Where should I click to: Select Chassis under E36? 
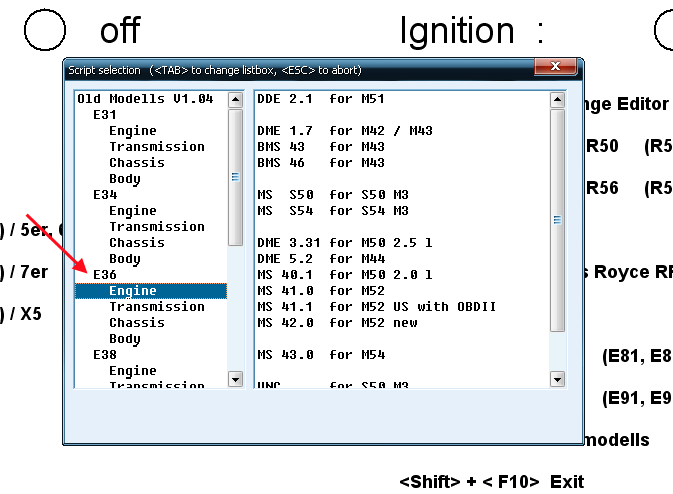pos(137,322)
